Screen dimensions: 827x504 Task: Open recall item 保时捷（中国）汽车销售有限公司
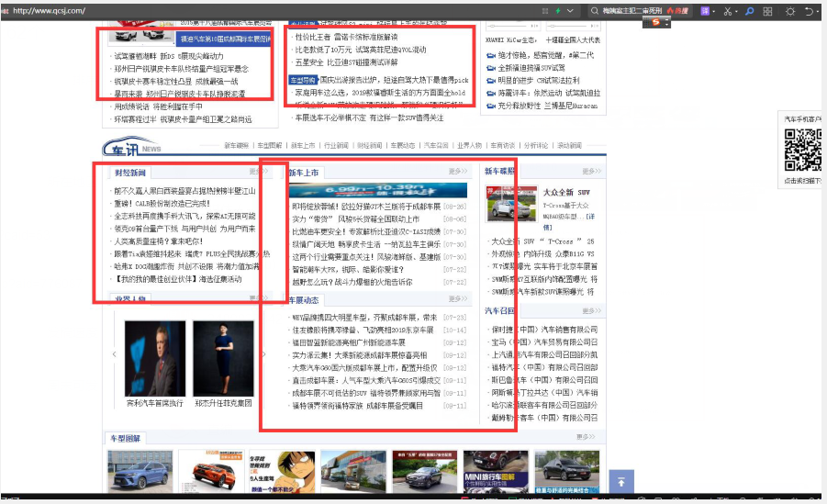(544, 330)
